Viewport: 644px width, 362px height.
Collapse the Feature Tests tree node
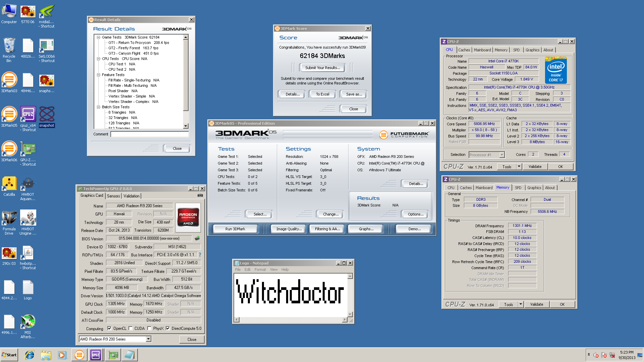[99, 75]
